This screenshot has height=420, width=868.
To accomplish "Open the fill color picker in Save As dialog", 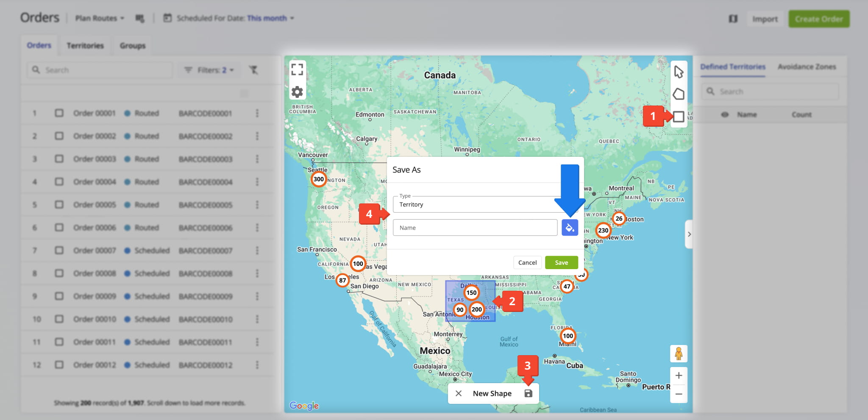I will point(570,228).
